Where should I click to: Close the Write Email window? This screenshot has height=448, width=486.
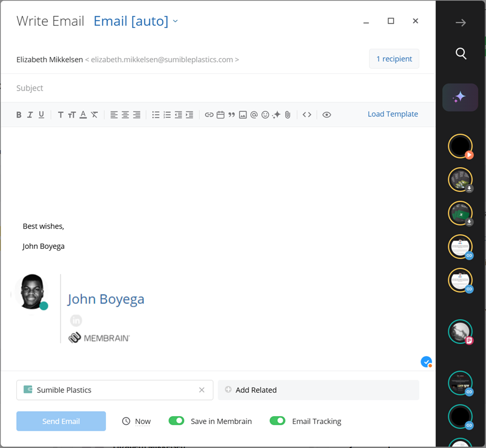click(415, 21)
